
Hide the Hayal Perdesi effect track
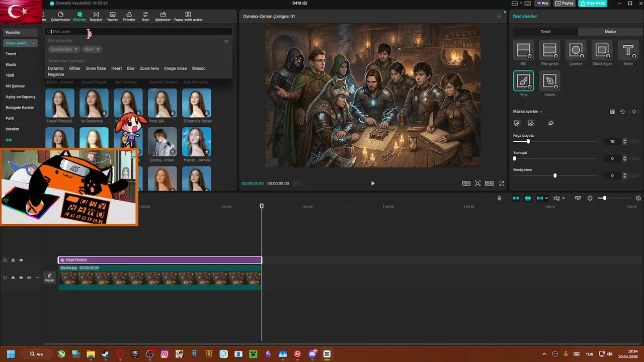21,260
